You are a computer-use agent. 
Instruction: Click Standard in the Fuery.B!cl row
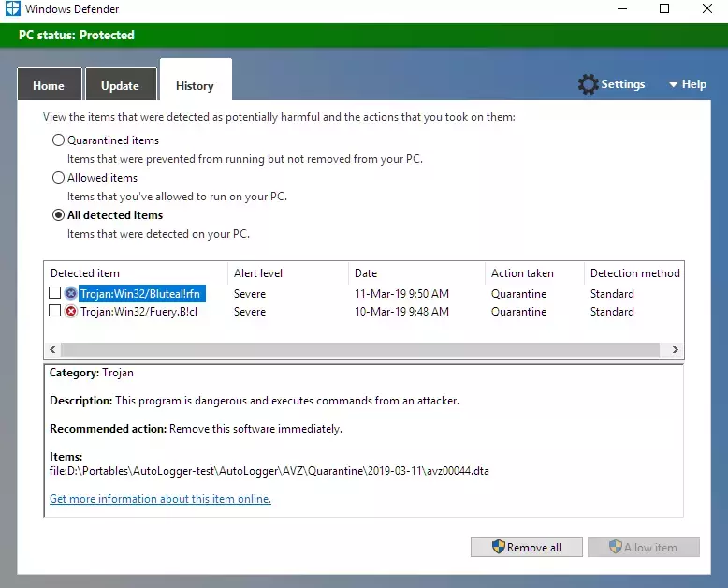pyautogui.click(x=612, y=312)
